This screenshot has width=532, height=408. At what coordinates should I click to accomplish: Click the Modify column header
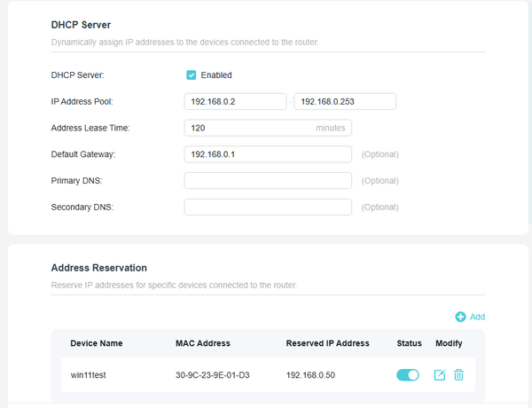450,343
